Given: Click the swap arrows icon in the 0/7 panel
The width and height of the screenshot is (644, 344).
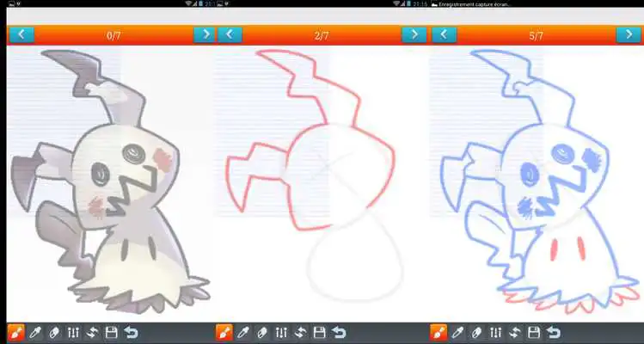Looking at the screenshot, I should click(92, 332).
